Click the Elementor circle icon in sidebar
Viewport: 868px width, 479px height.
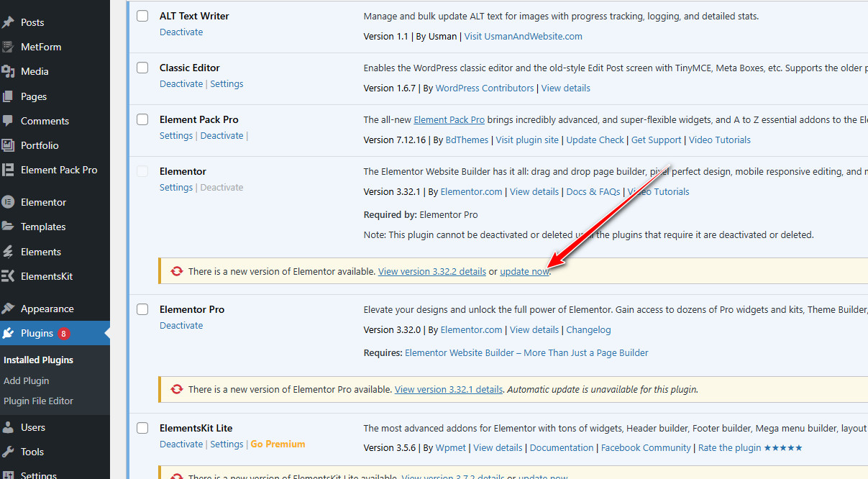(x=8, y=202)
